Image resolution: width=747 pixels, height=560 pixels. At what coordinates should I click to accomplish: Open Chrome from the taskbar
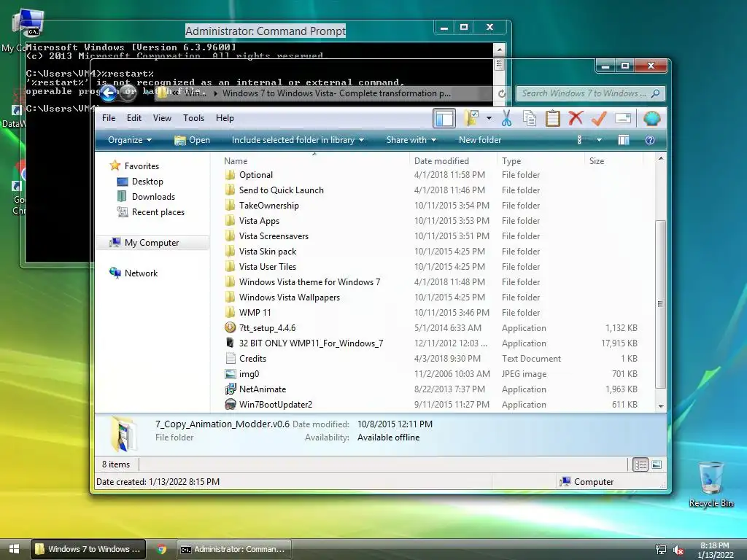[162, 549]
